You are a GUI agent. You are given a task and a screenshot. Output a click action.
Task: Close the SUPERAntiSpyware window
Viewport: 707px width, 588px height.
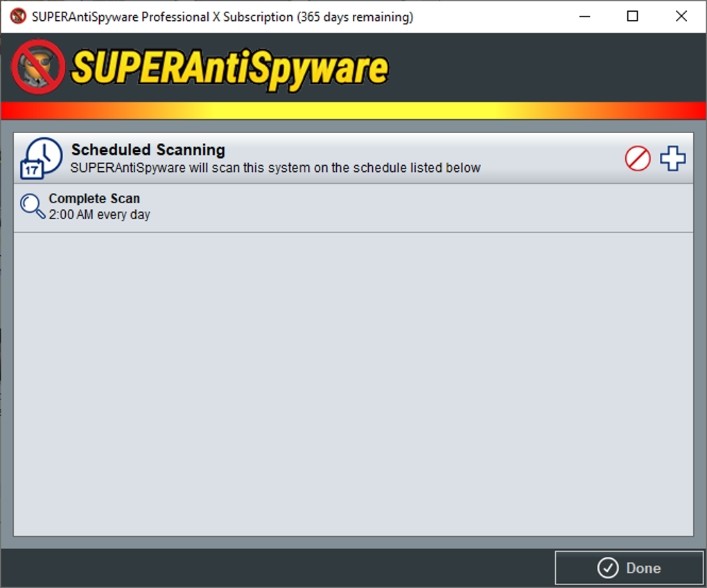681,17
